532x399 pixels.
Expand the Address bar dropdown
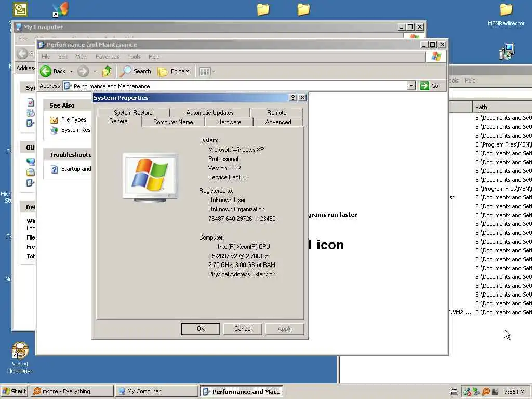pos(411,86)
